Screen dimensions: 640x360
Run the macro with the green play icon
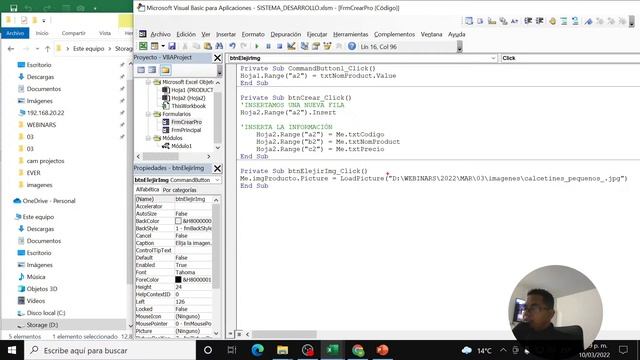click(257, 47)
